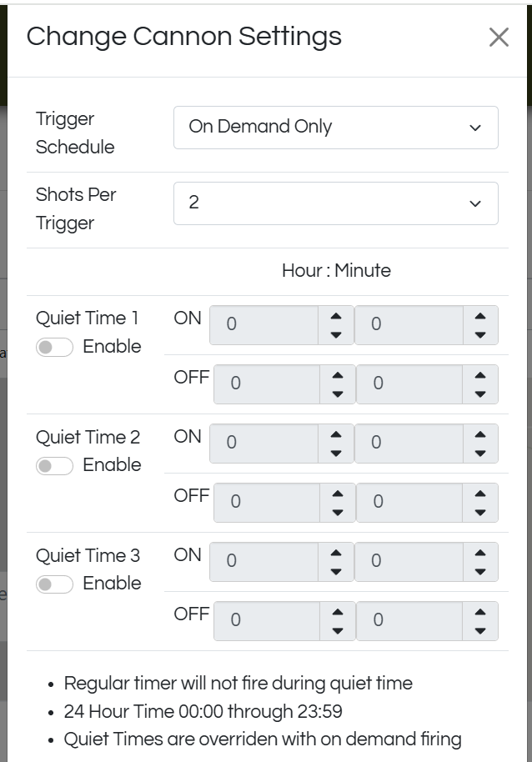Open the Shots Per Trigger dropdown
Image resolution: width=532 pixels, height=762 pixels.
[x=335, y=203]
